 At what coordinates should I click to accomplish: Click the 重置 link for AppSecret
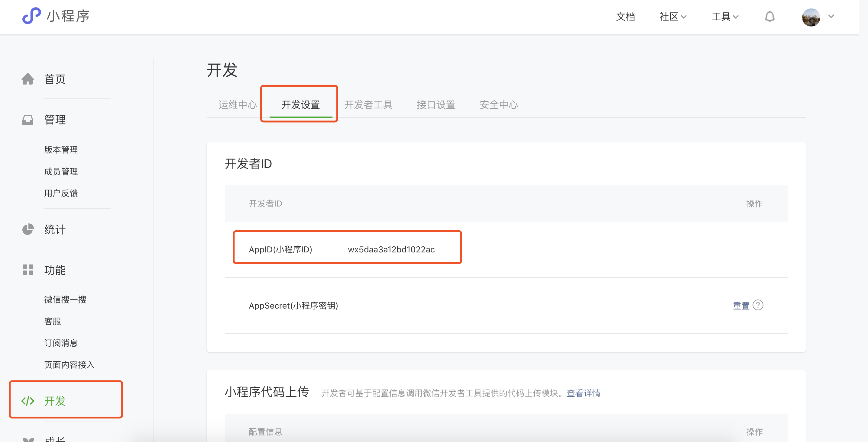click(x=741, y=306)
